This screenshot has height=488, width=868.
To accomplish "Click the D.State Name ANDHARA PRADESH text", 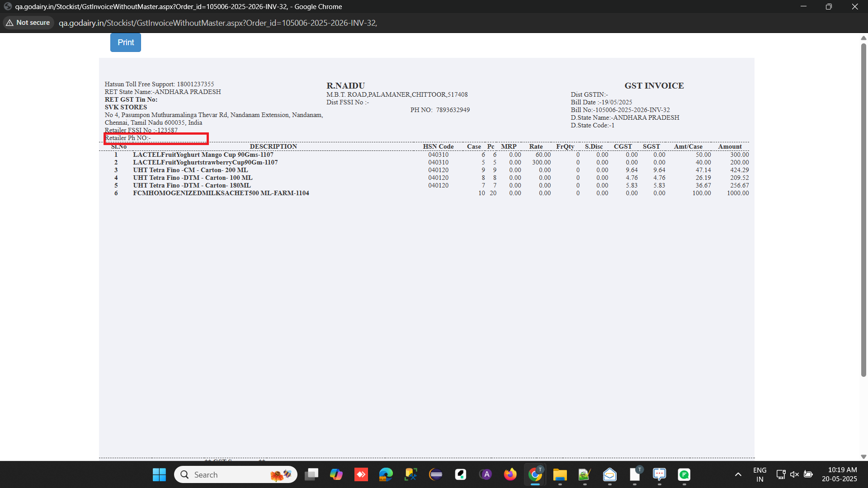I will pyautogui.click(x=625, y=117).
